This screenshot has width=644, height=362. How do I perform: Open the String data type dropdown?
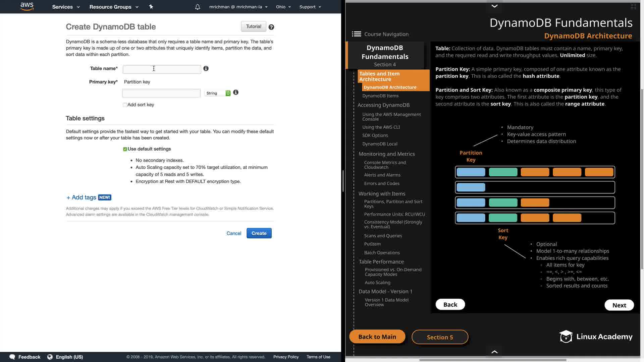[217, 93]
